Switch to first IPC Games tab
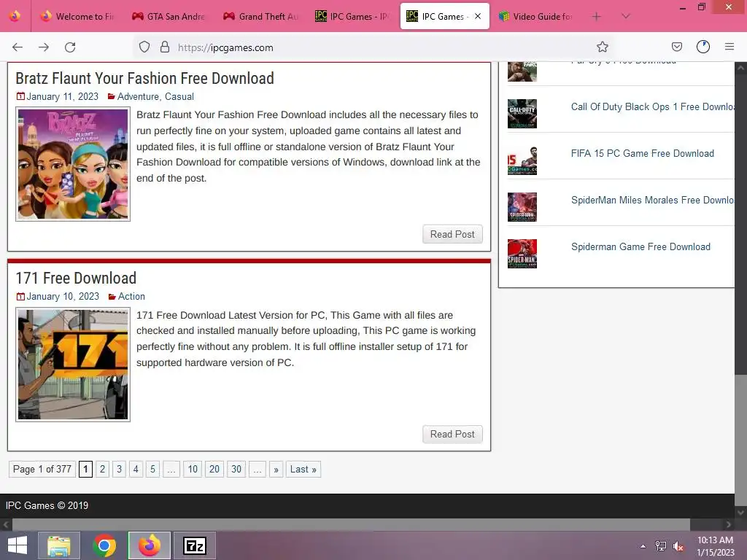 click(352, 17)
